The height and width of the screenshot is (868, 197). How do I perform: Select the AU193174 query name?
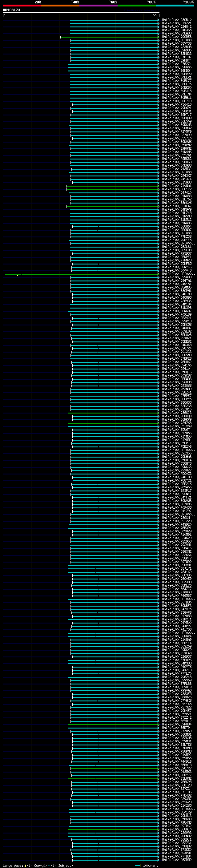[x=11, y=10]
